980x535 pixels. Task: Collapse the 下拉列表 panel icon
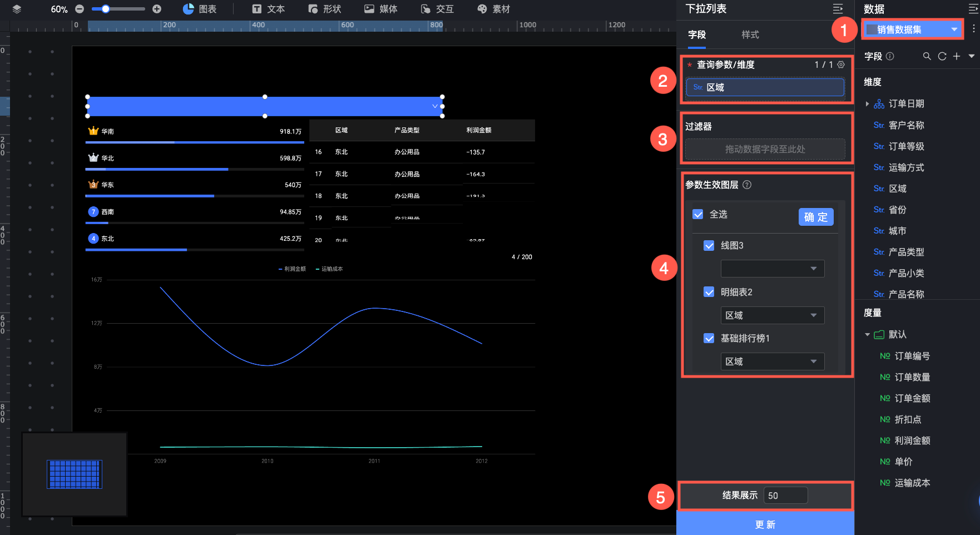tap(838, 9)
